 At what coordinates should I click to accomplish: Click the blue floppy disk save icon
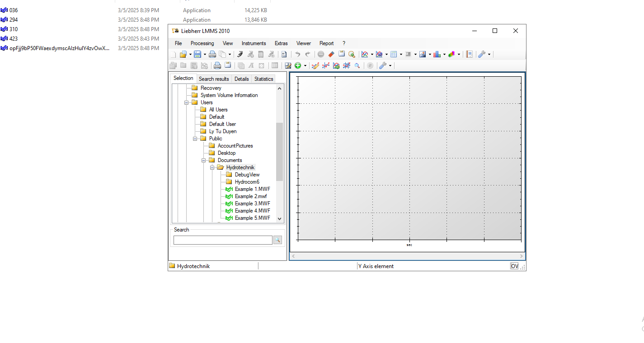[197, 54]
